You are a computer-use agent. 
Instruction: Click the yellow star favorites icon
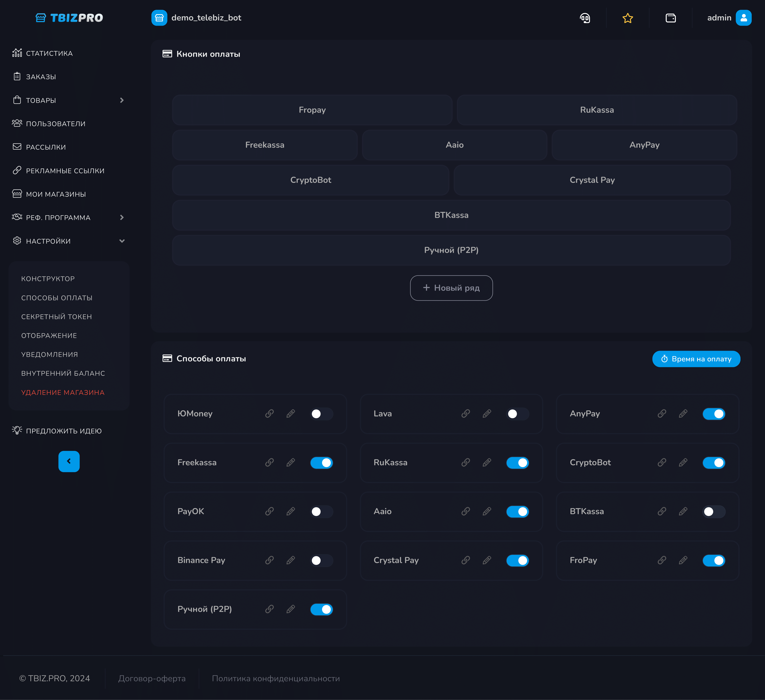click(x=628, y=18)
